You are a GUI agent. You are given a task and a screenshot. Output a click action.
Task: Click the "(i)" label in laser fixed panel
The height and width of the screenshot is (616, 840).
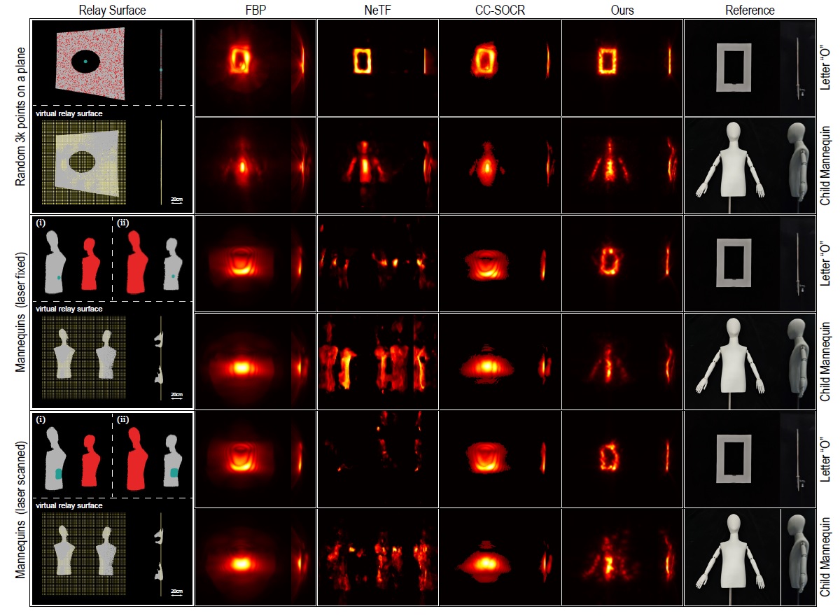(41, 223)
